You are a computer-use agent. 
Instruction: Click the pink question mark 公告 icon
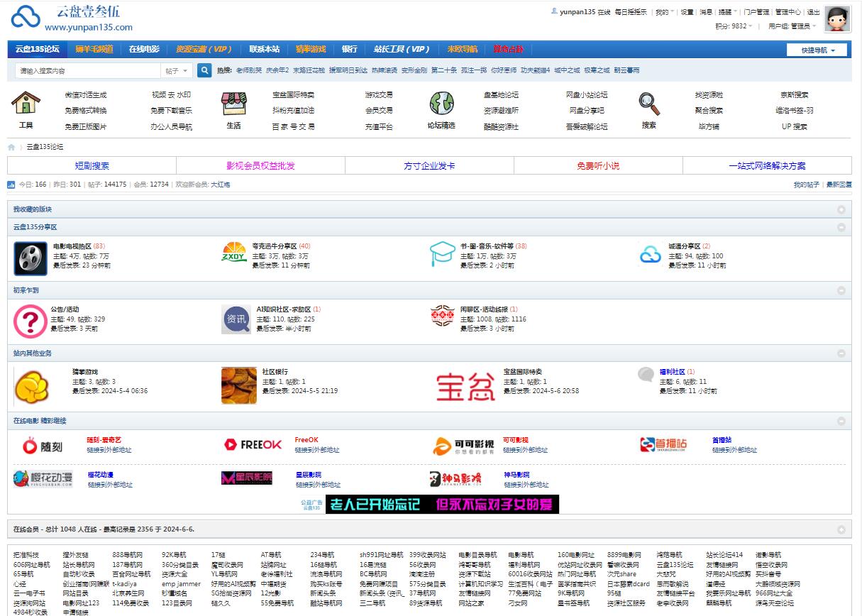click(31, 321)
